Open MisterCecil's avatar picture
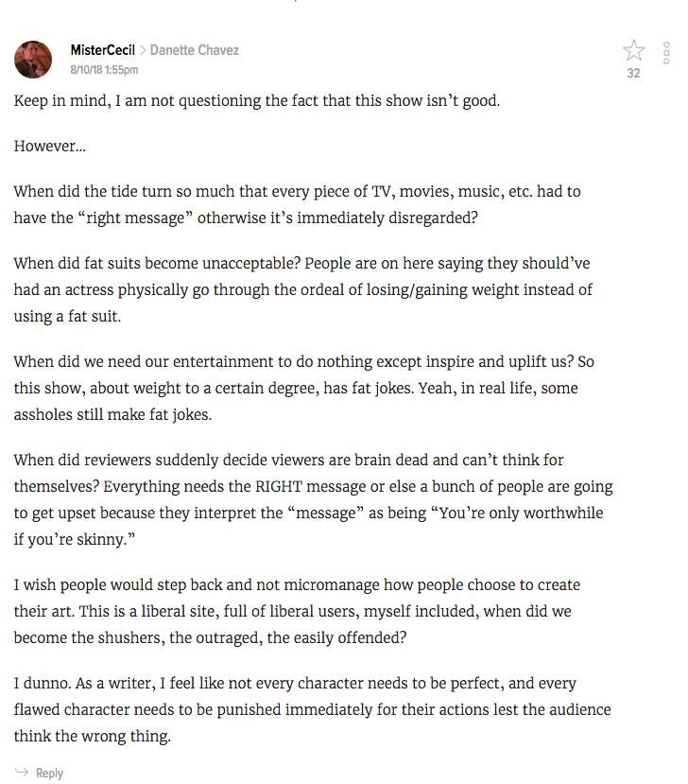Image resolution: width=688 pixels, height=784 pixels. [33, 60]
